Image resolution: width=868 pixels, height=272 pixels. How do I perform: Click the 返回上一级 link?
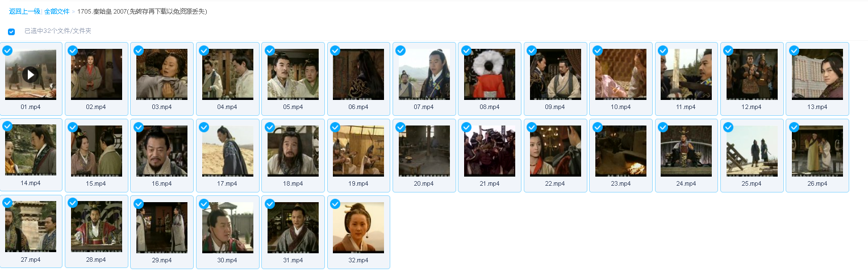pos(24,11)
